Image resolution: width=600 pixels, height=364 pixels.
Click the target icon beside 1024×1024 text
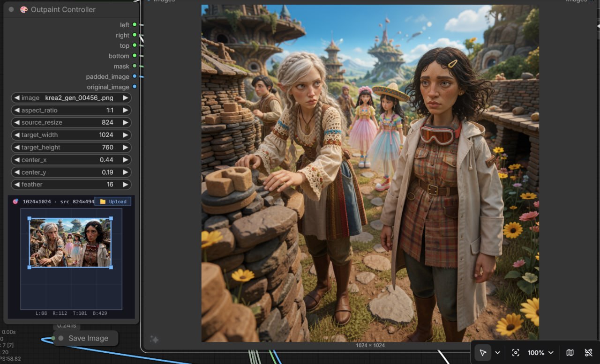(15, 201)
